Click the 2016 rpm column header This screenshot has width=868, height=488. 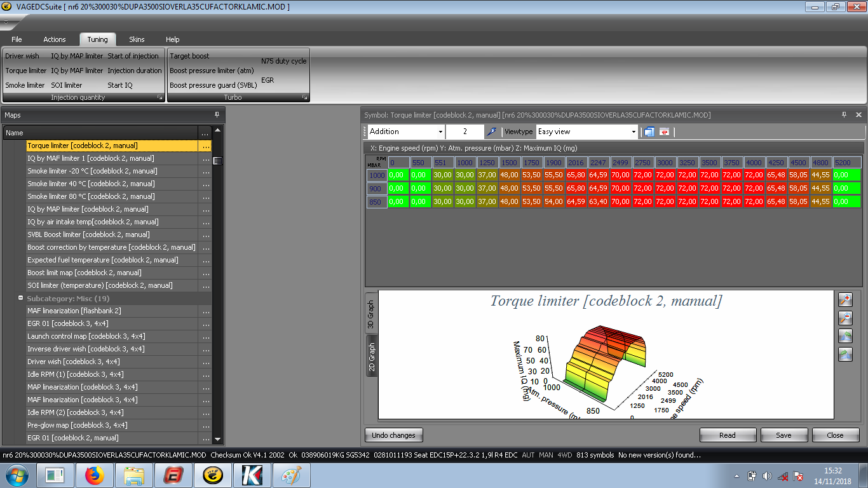coord(576,163)
